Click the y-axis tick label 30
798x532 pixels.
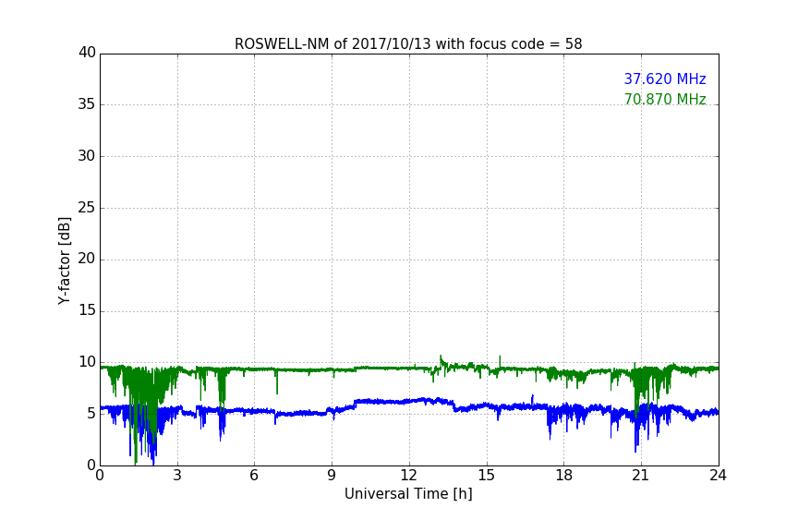pyautogui.click(x=87, y=156)
